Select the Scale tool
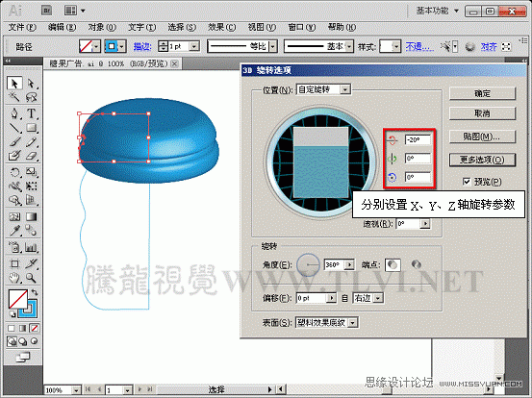 coord(31,172)
